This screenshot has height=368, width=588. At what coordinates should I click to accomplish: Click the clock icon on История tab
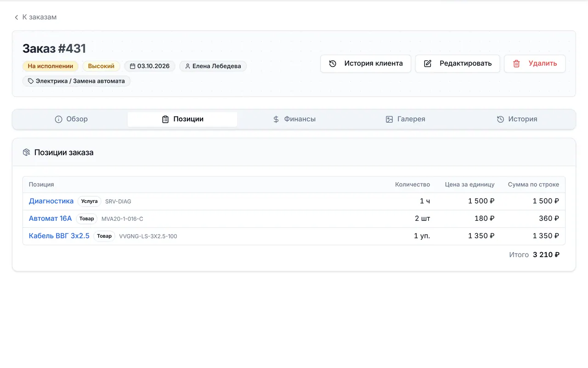pos(500,119)
